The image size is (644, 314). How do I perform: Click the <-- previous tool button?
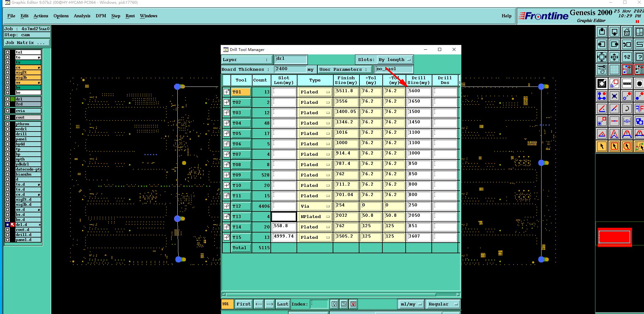(x=258, y=304)
